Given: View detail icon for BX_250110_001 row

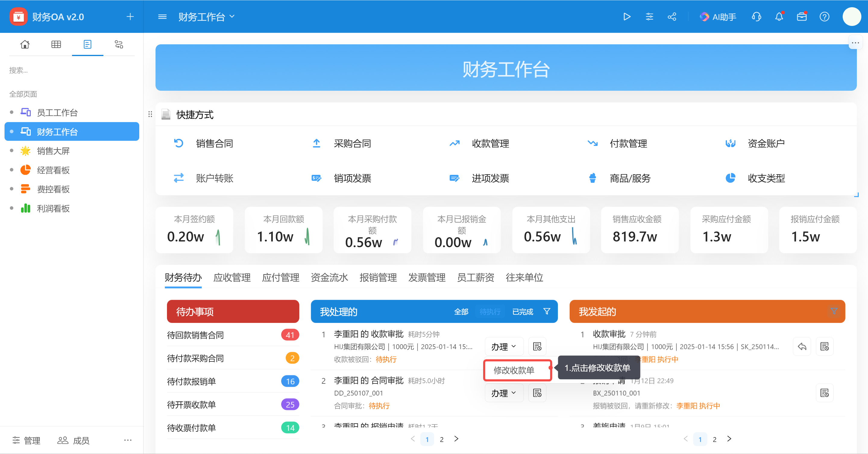Looking at the screenshot, I should point(825,393).
